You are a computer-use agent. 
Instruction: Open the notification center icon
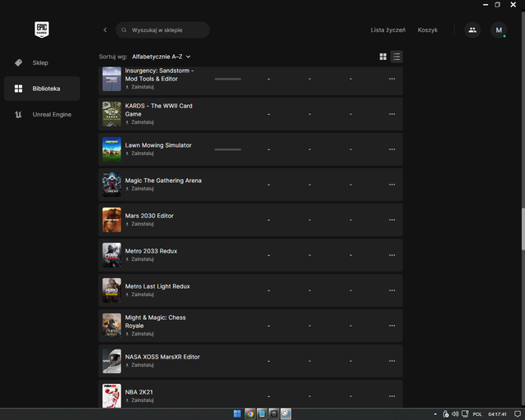517,414
